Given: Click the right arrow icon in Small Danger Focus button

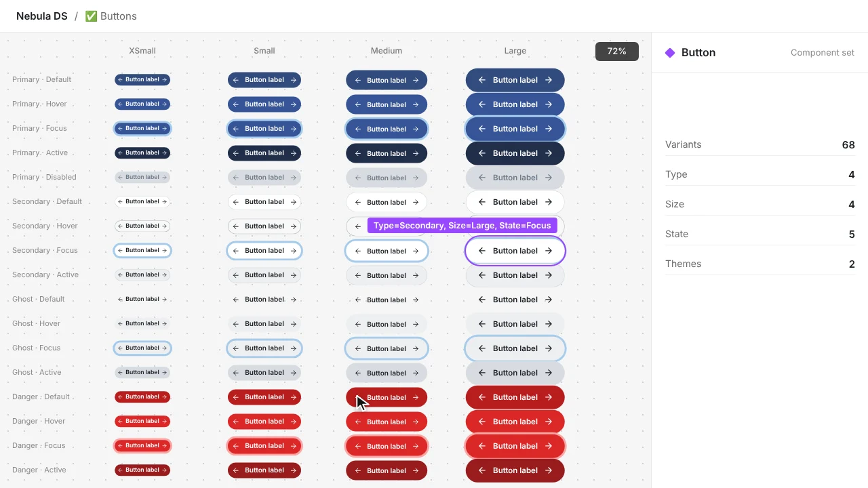Looking at the screenshot, I should tap(294, 446).
